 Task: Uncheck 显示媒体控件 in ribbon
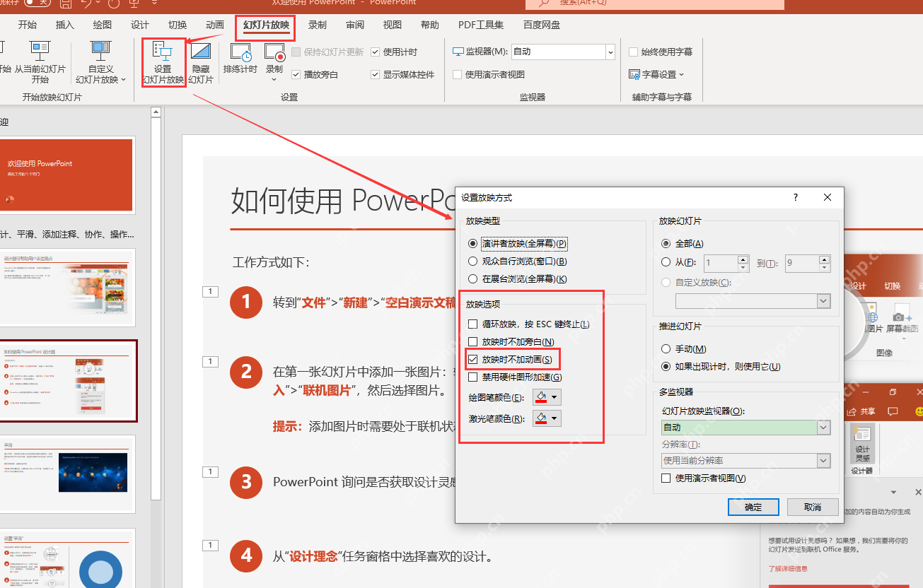tap(376, 74)
